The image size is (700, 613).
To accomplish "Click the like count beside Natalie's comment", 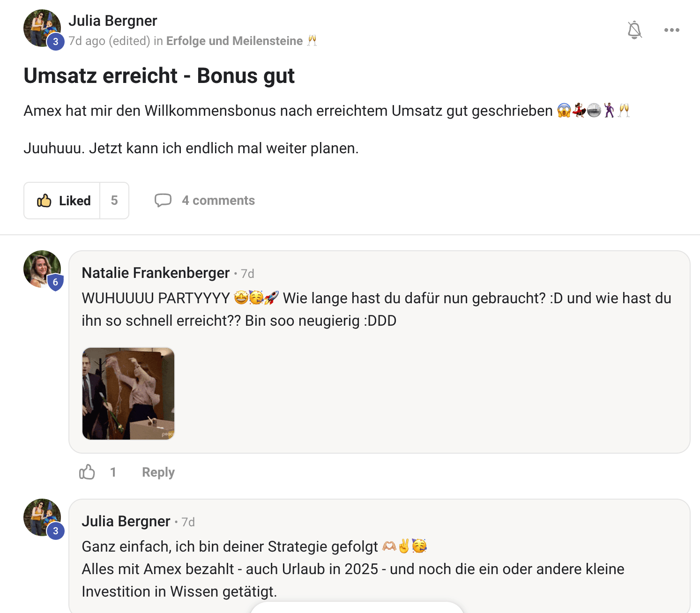I will [x=113, y=472].
